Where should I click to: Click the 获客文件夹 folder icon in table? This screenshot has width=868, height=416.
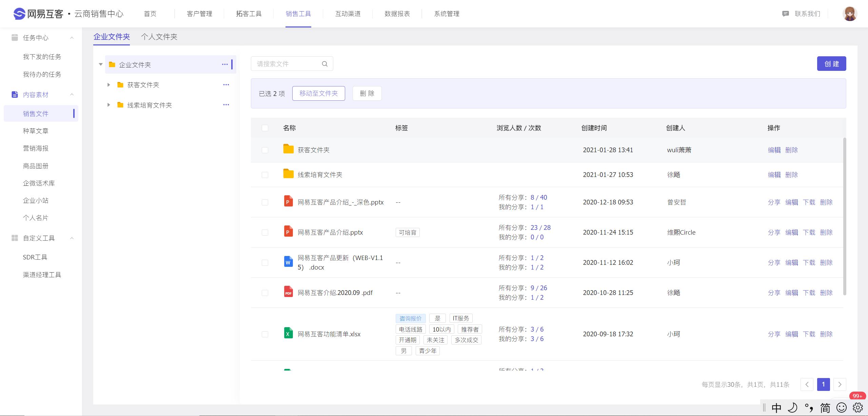[288, 149]
